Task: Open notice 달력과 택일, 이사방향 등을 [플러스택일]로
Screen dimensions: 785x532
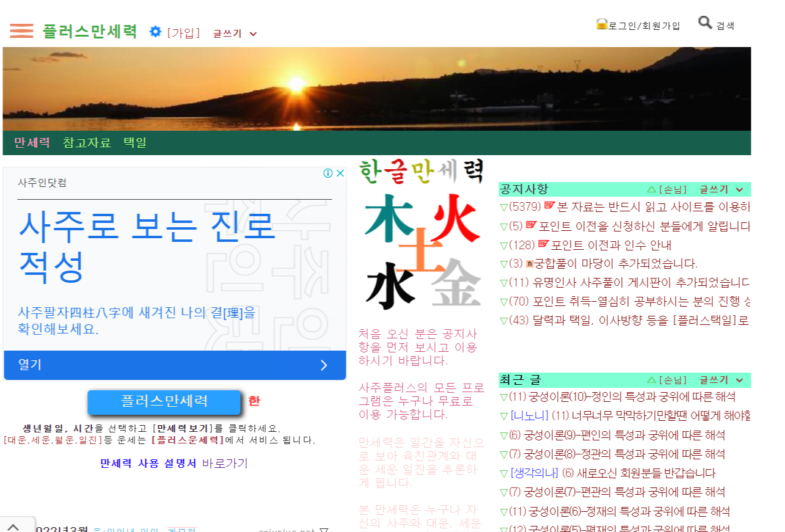Action: [641, 320]
